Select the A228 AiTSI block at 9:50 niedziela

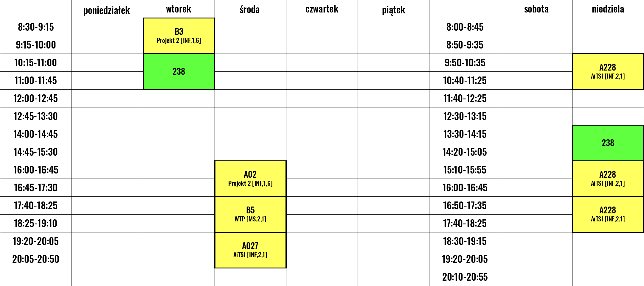pyautogui.click(x=608, y=71)
